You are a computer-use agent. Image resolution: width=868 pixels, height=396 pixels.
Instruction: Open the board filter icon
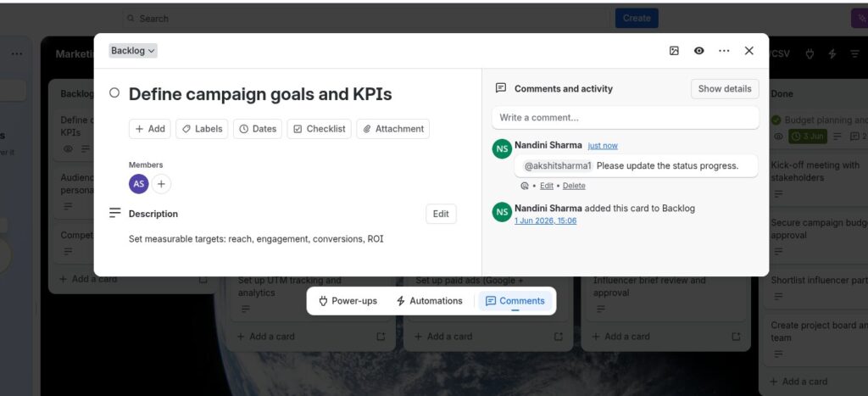tap(854, 53)
